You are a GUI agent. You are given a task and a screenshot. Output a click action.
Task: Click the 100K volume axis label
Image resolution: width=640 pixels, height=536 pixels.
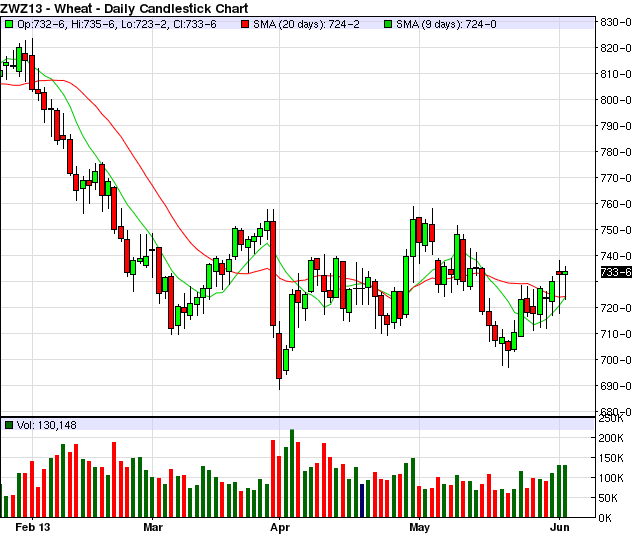click(611, 478)
